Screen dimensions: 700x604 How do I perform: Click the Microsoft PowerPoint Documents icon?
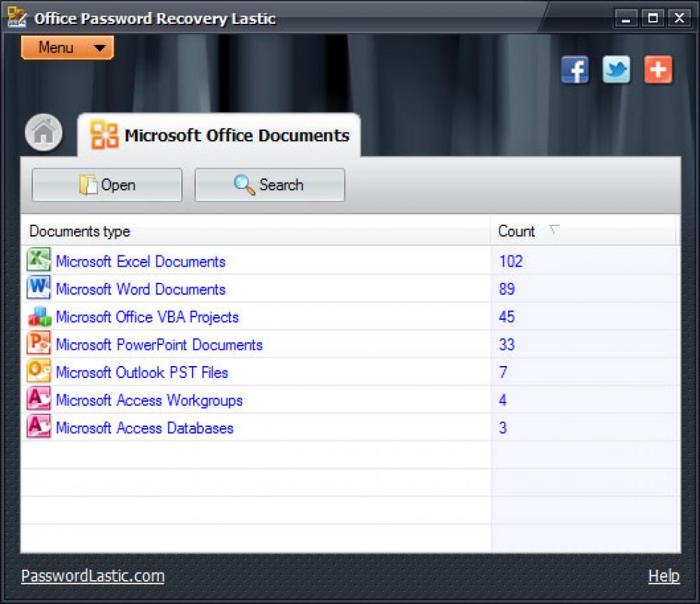click(x=38, y=344)
